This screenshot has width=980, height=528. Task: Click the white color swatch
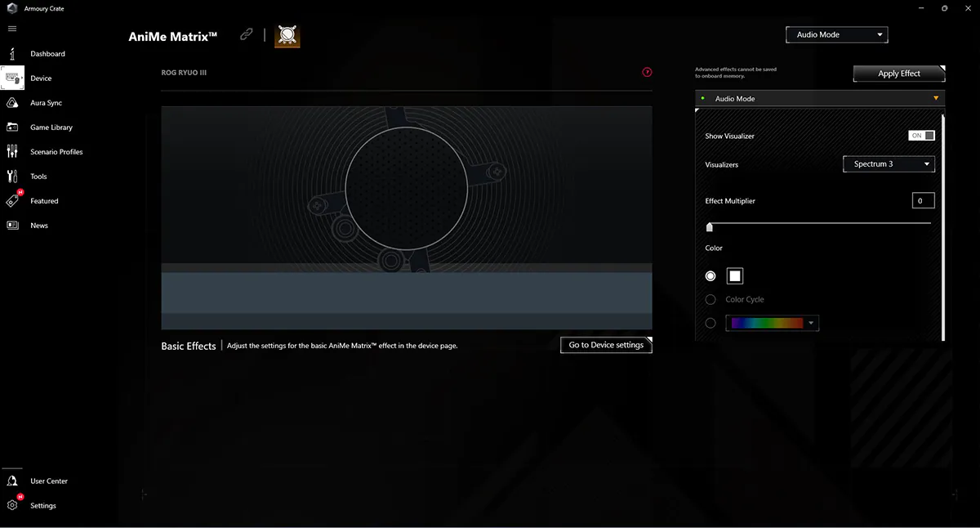(x=735, y=276)
